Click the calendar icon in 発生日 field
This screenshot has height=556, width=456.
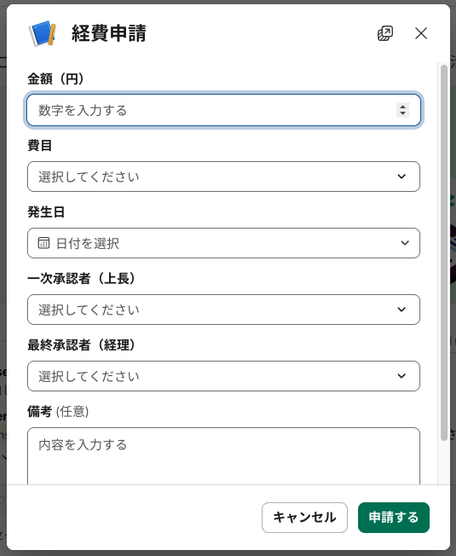pyautogui.click(x=44, y=243)
